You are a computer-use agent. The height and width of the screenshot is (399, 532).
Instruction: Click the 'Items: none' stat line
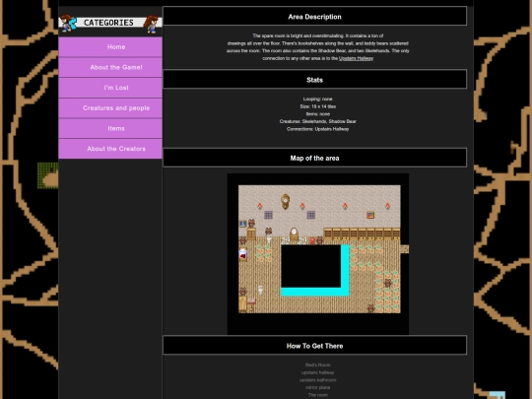[317, 114]
